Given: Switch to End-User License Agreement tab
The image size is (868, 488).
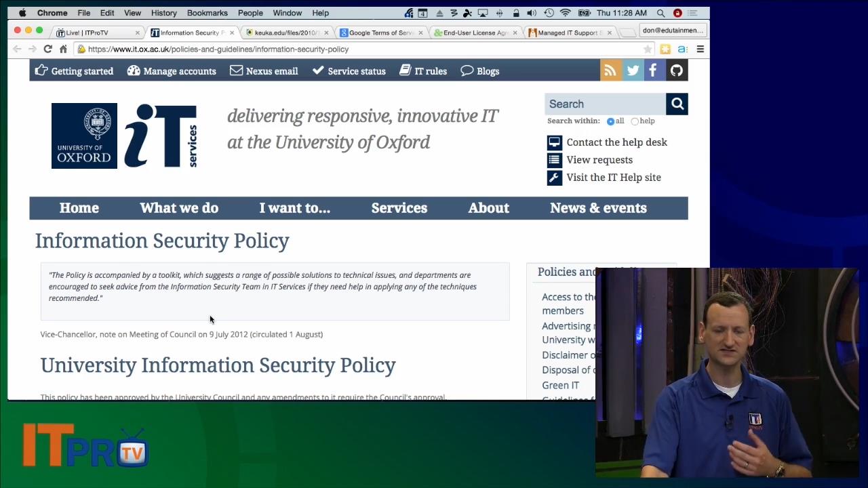Looking at the screenshot, I should tap(475, 33).
